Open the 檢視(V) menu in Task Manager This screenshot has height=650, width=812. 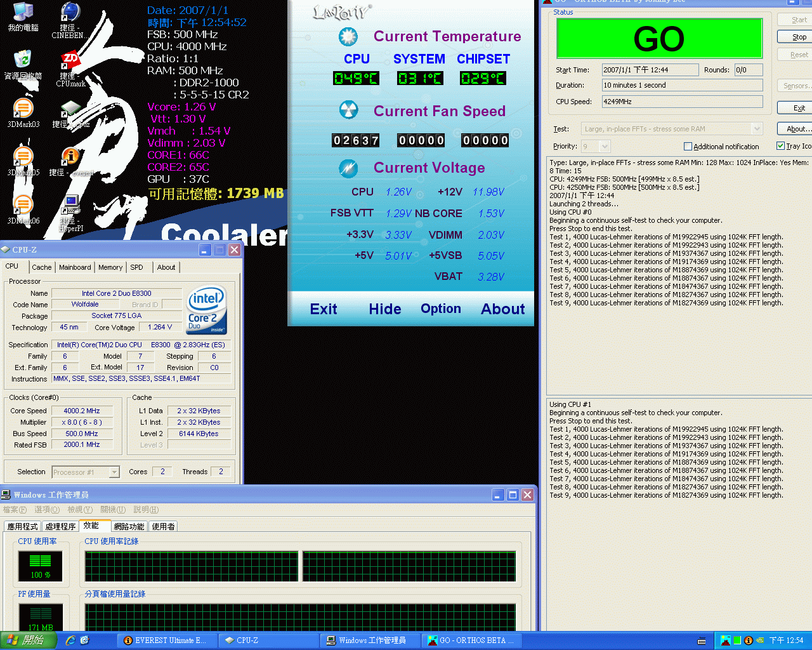coord(81,510)
